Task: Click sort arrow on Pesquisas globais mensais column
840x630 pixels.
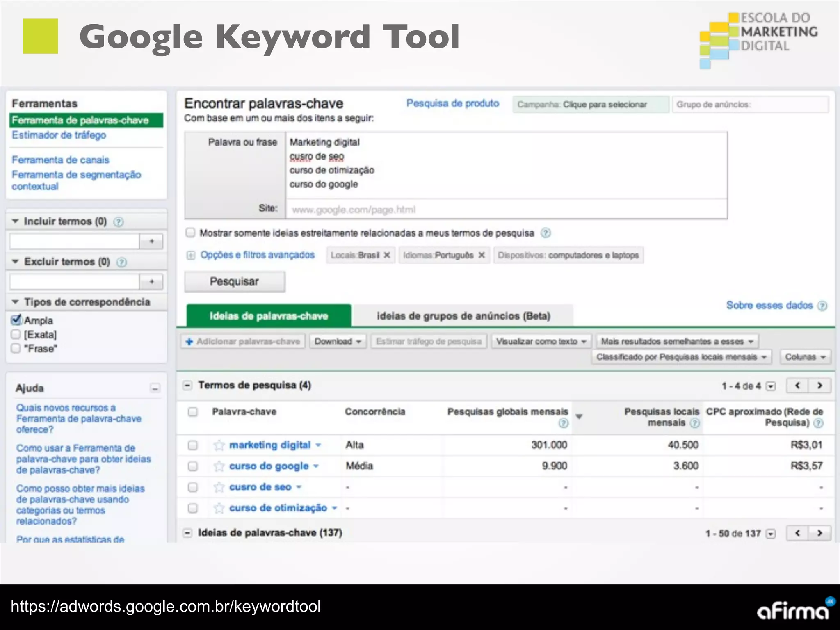Action: coord(579,417)
